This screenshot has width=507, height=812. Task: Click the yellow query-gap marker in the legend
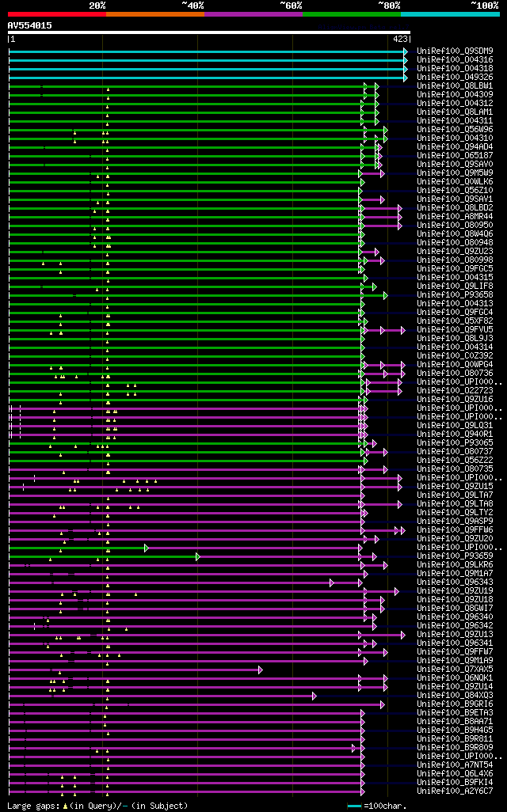point(65,806)
